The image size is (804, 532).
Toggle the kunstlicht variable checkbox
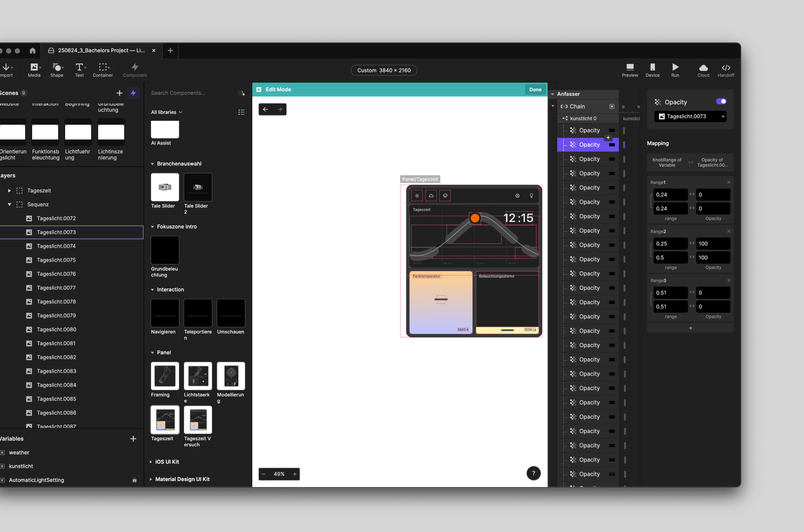point(2,466)
